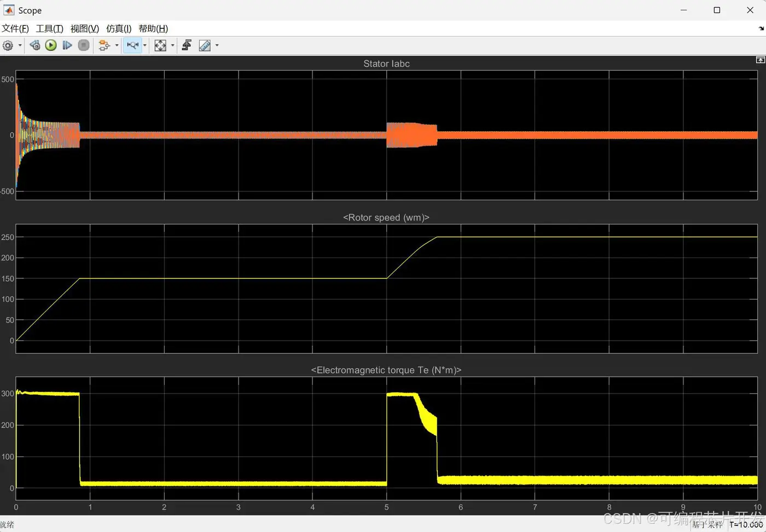
Task: Click the dock arrow at the menu bar's right end
Action: 761,28
